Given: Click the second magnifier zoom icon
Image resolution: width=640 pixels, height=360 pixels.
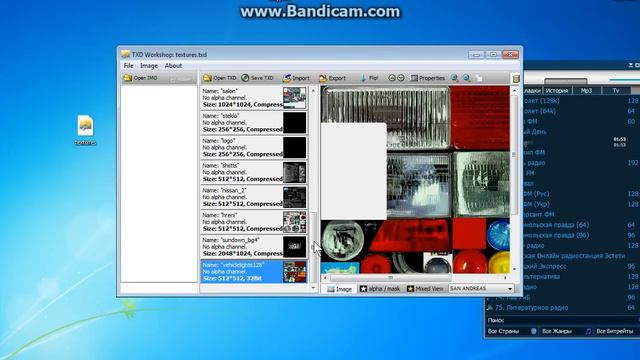Looking at the screenshot, I should click(467, 78).
